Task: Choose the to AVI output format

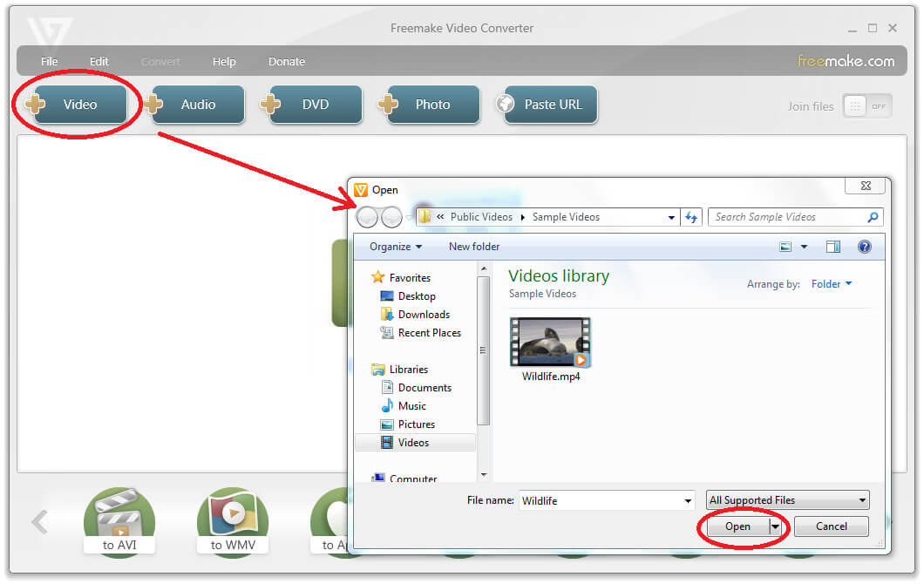Action: point(119,521)
